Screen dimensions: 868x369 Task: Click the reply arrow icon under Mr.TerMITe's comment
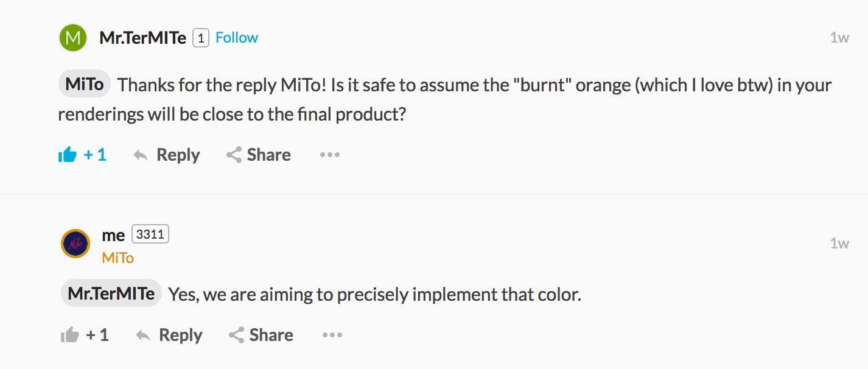[141, 155]
